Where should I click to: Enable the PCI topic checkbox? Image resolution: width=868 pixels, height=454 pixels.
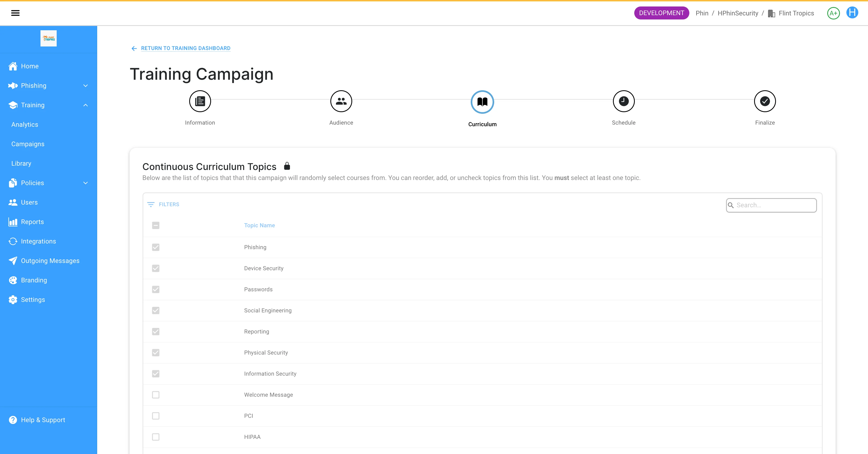(x=156, y=416)
